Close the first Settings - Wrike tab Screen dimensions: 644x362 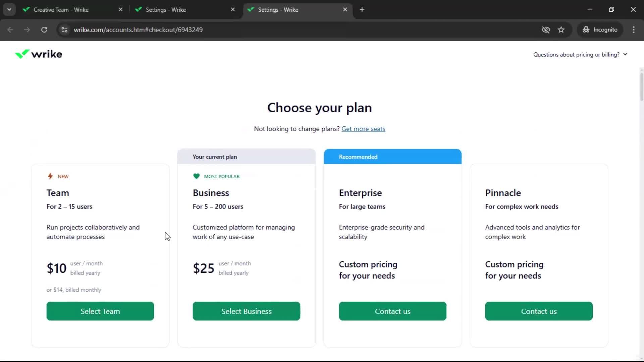coord(233,10)
